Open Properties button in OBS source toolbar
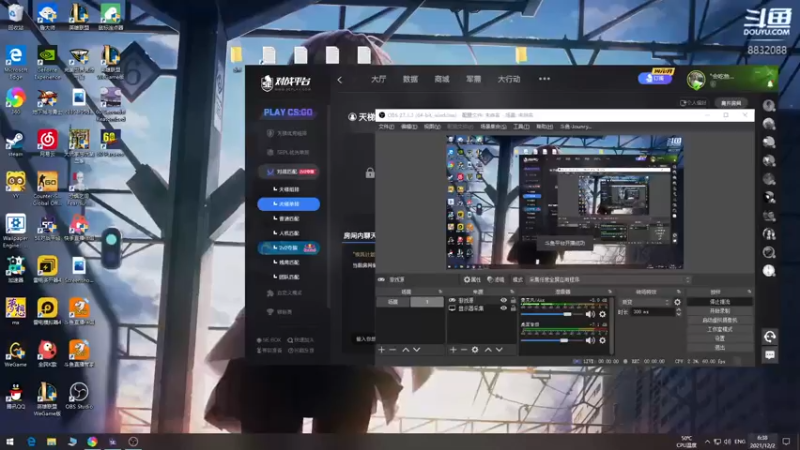This screenshot has width=800, height=450. click(472, 280)
